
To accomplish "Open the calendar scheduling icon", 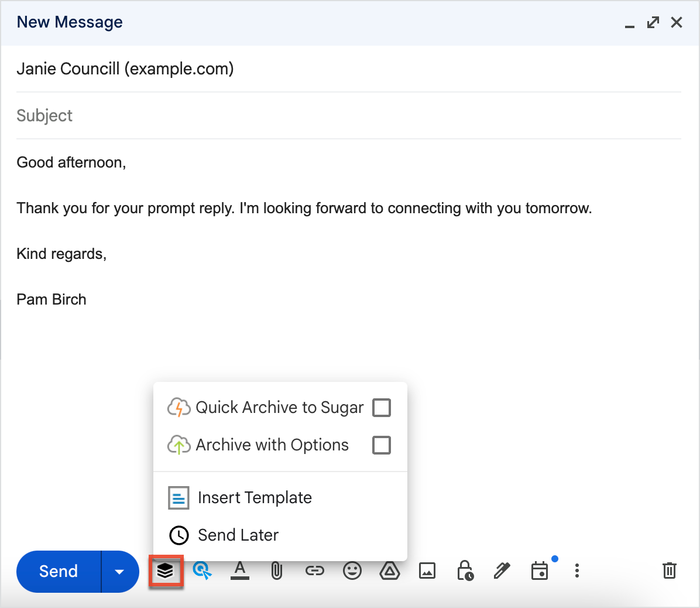I will click(x=539, y=571).
